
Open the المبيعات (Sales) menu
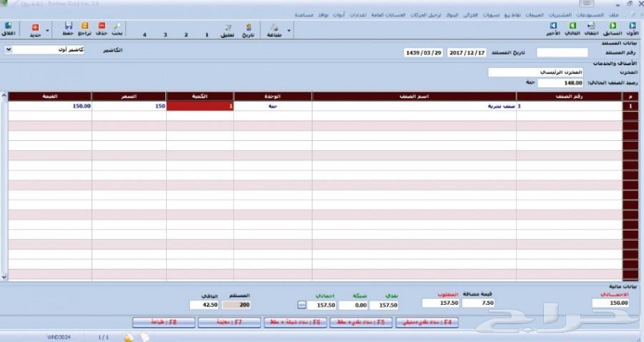(x=535, y=15)
